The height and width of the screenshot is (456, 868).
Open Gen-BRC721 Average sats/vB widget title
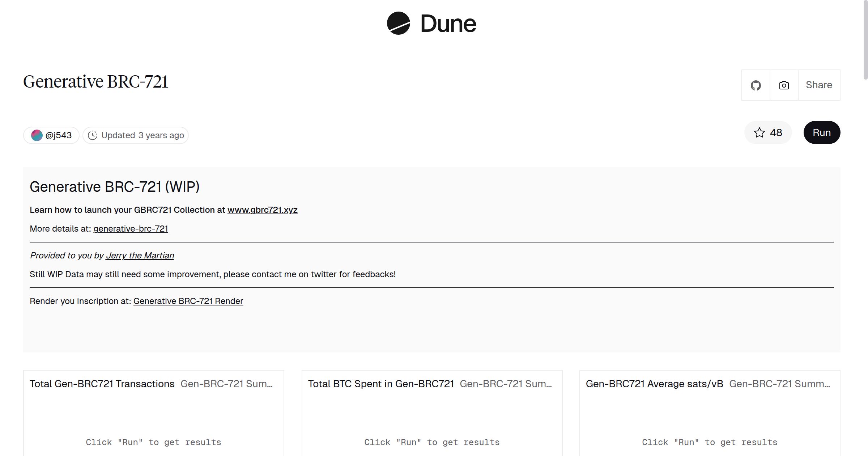point(654,384)
